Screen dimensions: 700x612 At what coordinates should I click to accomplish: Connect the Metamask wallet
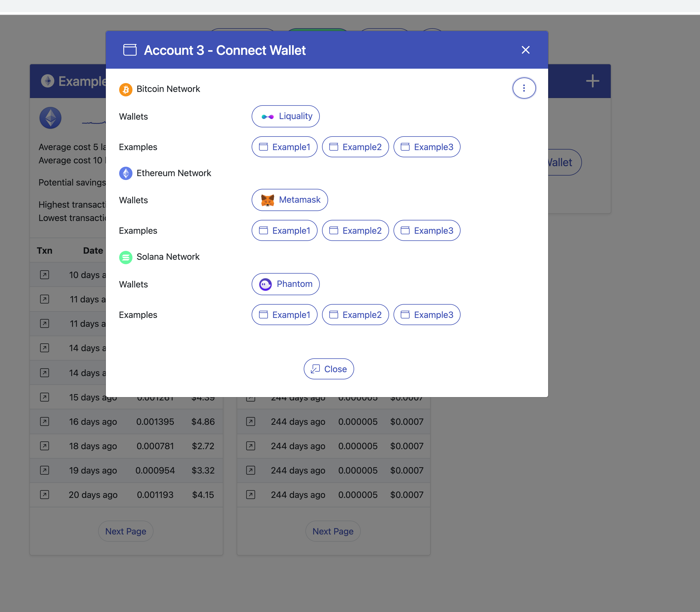tap(290, 200)
